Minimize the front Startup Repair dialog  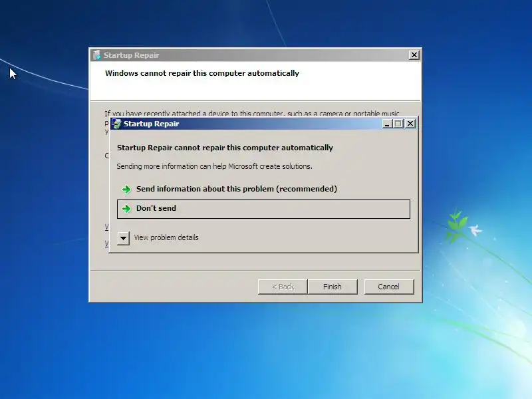pyautogui.click(x=387, y=124)
